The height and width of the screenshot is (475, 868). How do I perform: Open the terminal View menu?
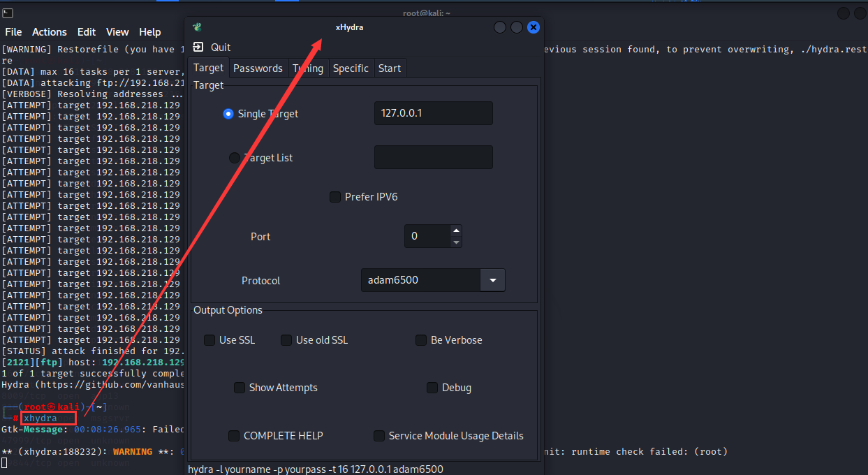[117, 32]
